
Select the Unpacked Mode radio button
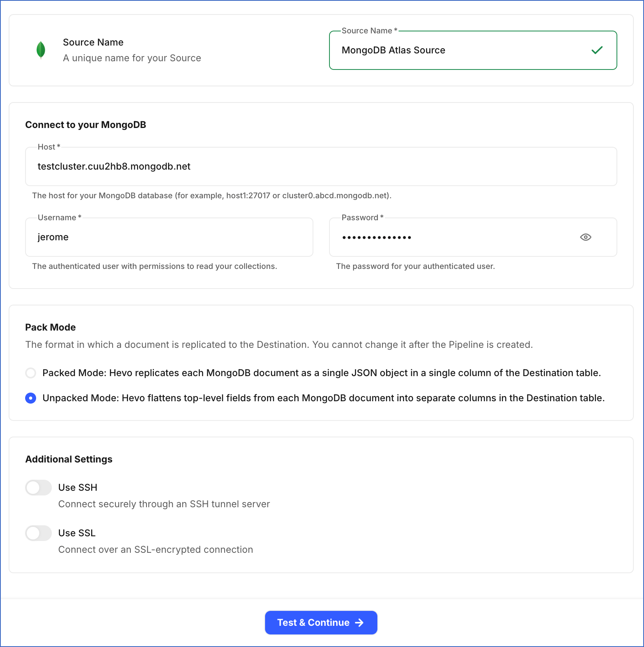pos(31,398)
